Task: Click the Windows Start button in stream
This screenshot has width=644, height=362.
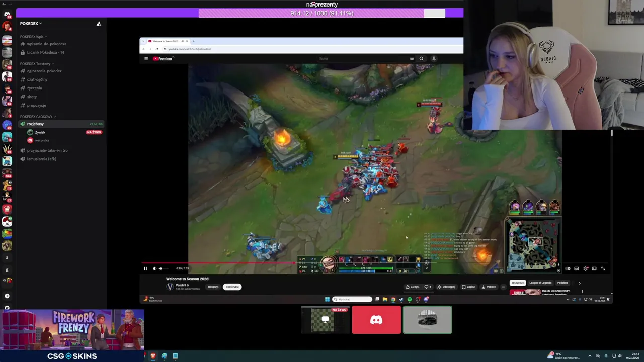Action: [327, 299]
